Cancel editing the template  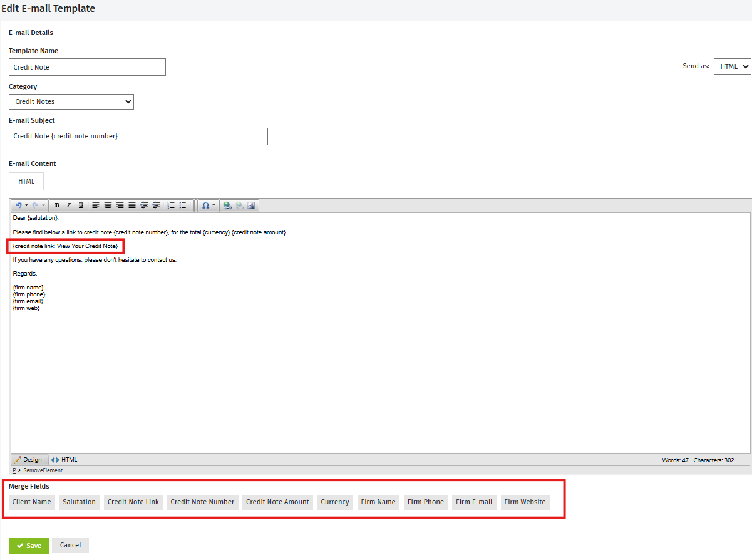71,545
